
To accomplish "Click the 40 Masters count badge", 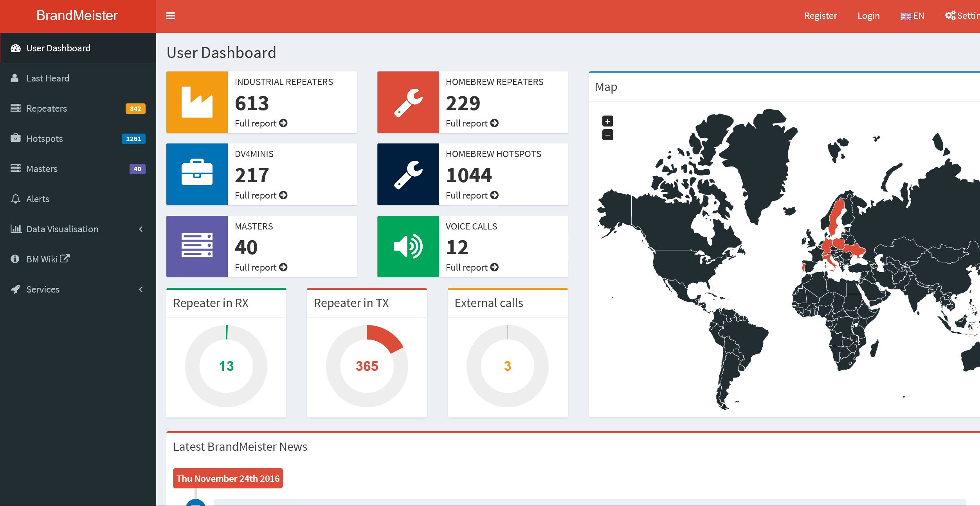I will click(x=137, y=169).
